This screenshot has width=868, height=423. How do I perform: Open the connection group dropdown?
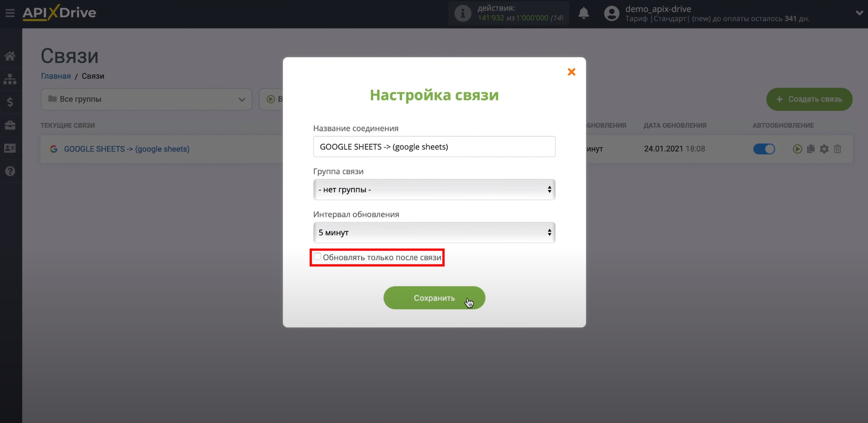(x=434, y=190)
